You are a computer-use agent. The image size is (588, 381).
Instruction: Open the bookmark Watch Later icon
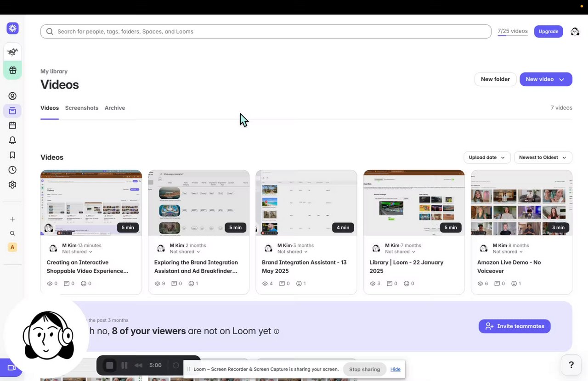pyautogui.click(x=12, y=155)
